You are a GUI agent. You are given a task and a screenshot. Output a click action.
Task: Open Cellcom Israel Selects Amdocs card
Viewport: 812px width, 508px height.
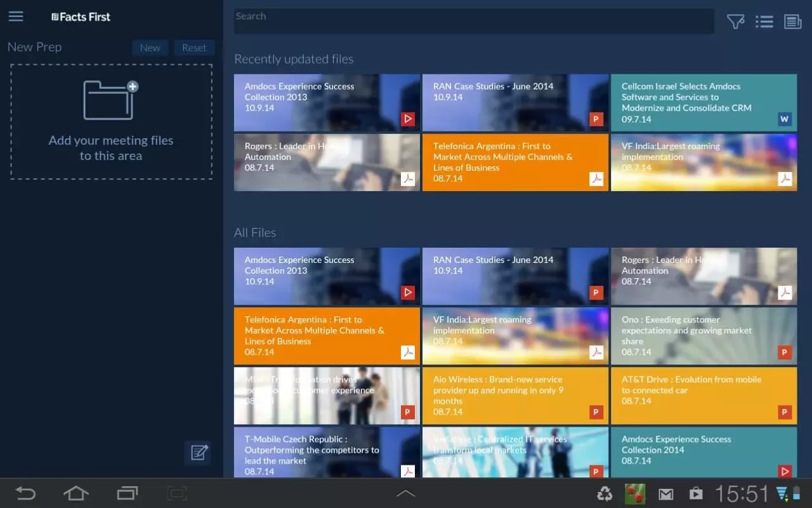[704, 103]
